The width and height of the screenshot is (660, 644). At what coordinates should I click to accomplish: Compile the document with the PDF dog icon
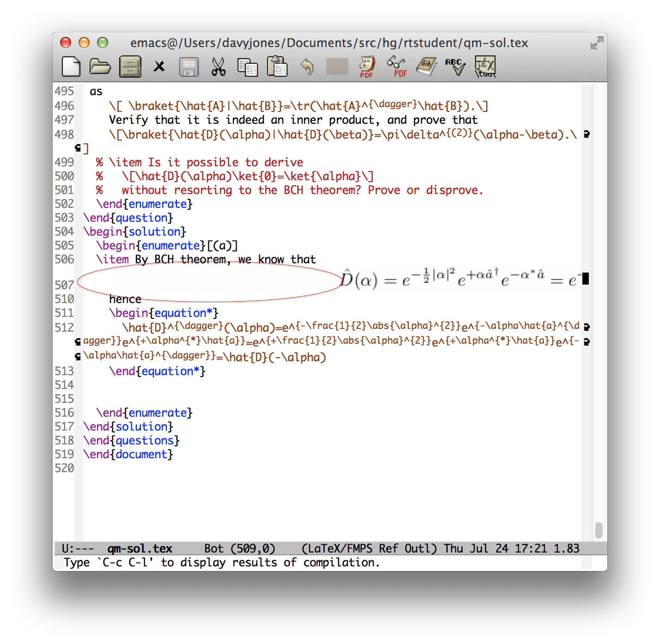coord(366,67)
